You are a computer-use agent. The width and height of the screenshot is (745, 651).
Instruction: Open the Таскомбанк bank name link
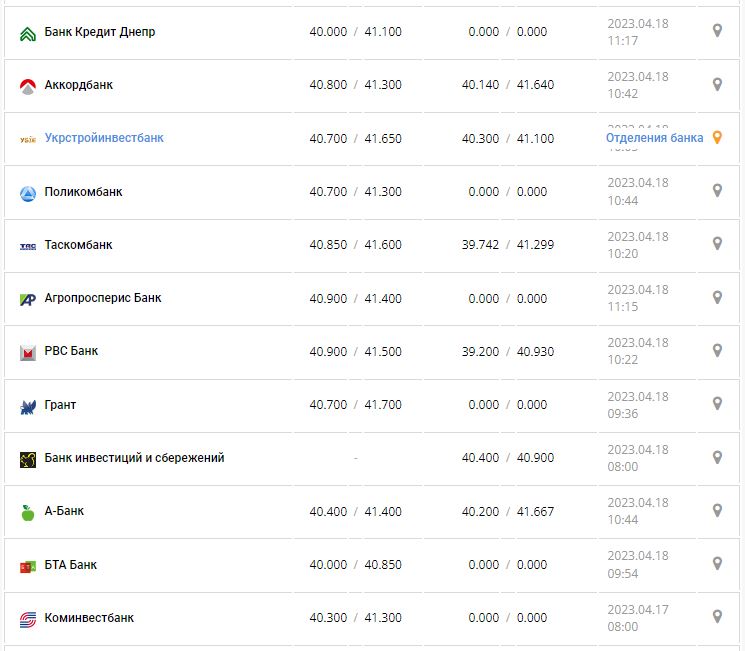pyautogui.click(x=79, y=245)
